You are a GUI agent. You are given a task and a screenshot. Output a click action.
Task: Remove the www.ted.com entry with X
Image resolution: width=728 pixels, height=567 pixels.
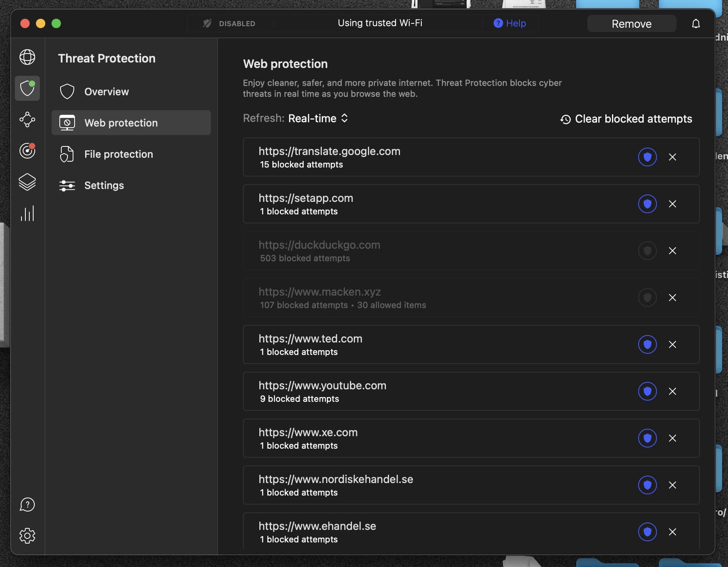tap(673, 344)
